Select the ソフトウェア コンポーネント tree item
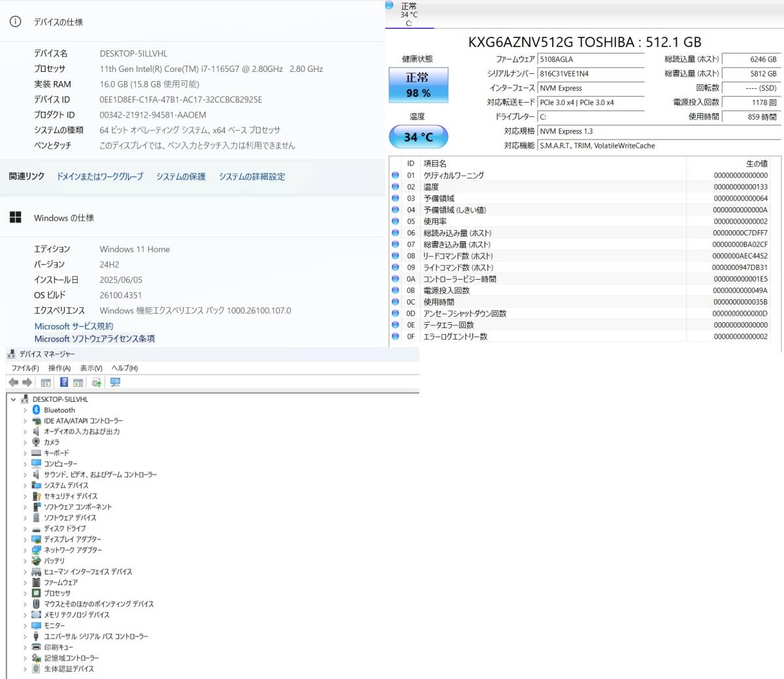 click(x=78, y=507)
